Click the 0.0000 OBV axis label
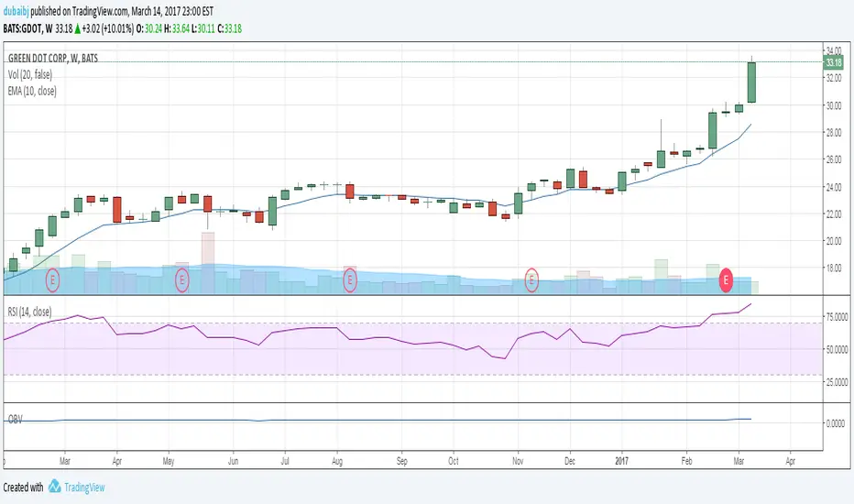The width and height of the screenshot is (854, 504). tap(836, 422)
